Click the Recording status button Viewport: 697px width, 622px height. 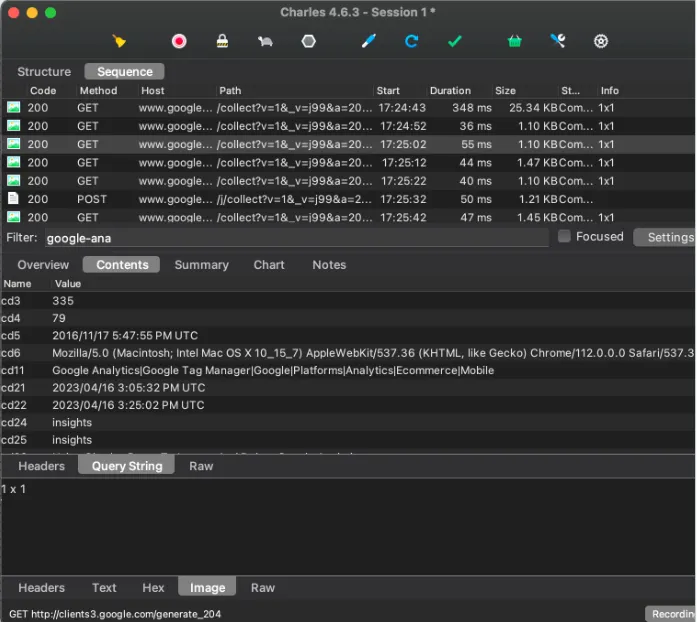672,613
